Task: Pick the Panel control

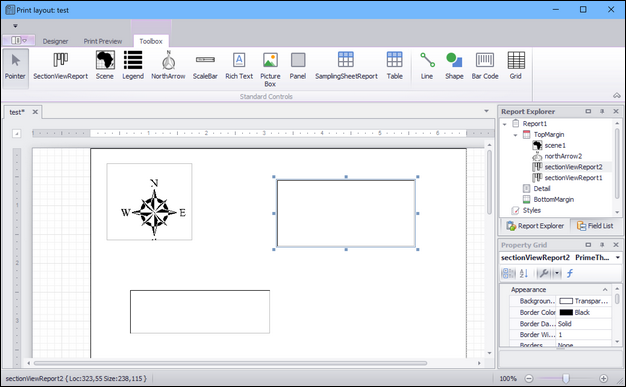Action: (298, 66)
